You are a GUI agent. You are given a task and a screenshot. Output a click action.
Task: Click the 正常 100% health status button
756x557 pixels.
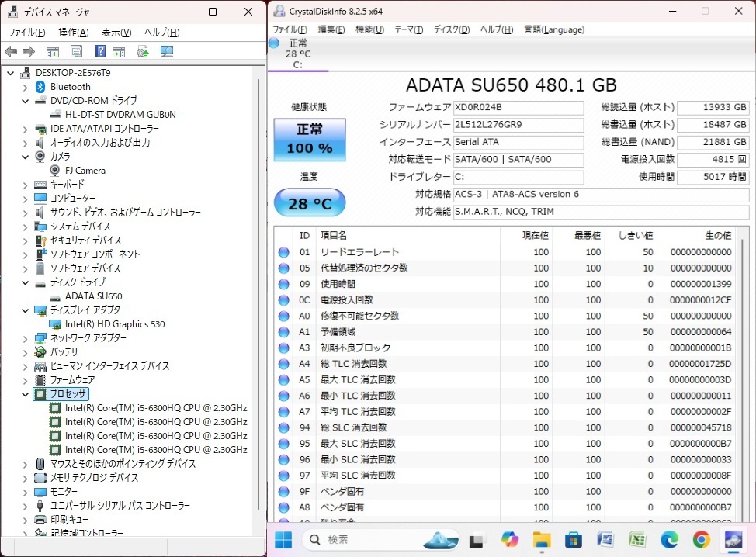tap(310, 140)
